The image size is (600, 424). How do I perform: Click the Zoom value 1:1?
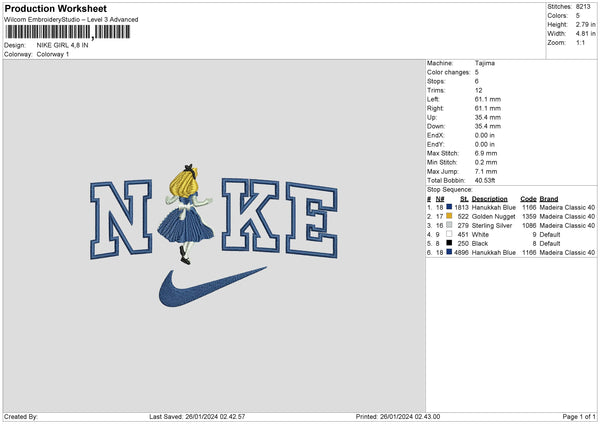pos(580,43)
